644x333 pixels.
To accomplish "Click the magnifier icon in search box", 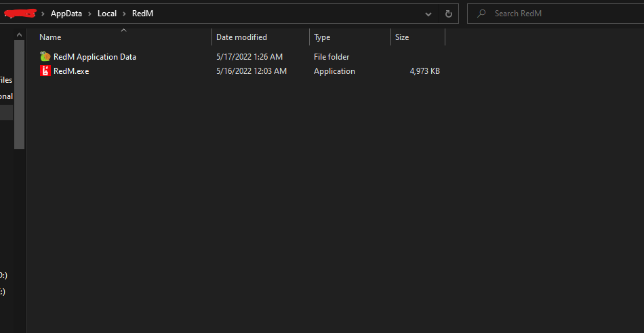I will tap(481, 14).
